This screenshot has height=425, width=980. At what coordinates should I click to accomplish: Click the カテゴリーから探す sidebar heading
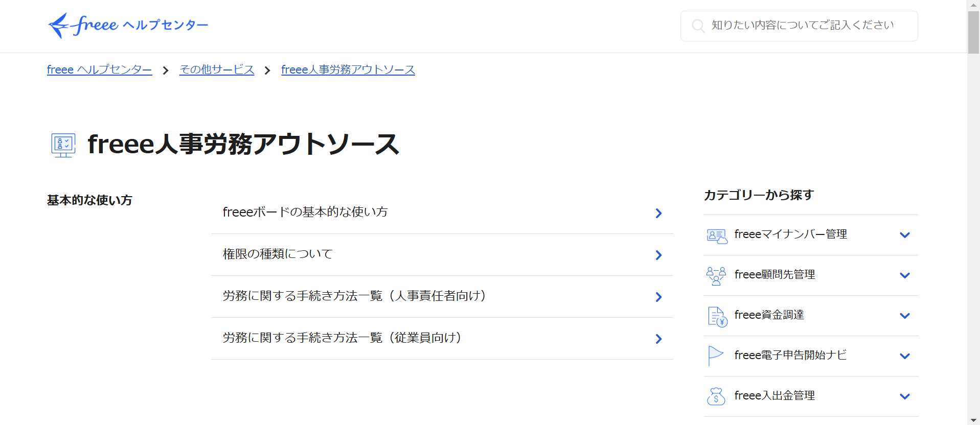759,195
